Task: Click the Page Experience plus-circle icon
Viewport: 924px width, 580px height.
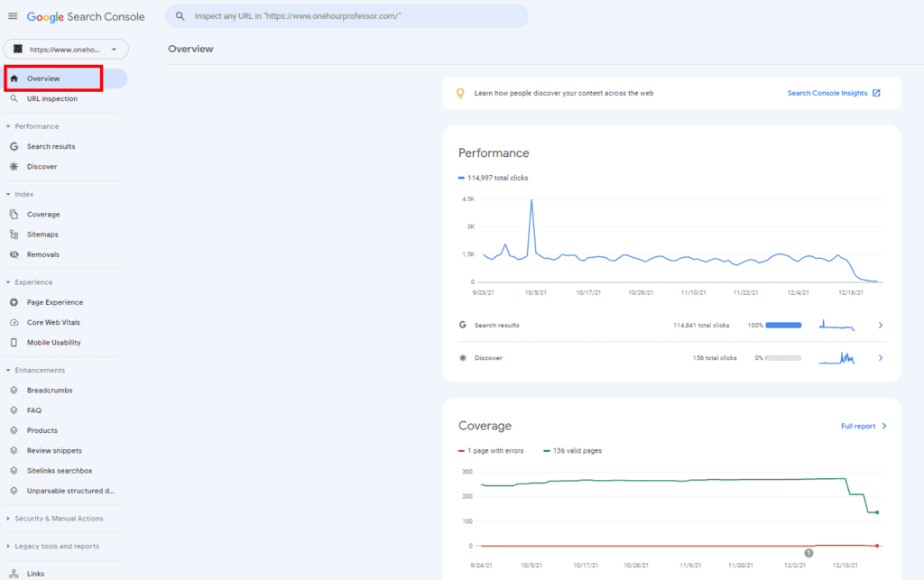Action: [x=14, y=302]
